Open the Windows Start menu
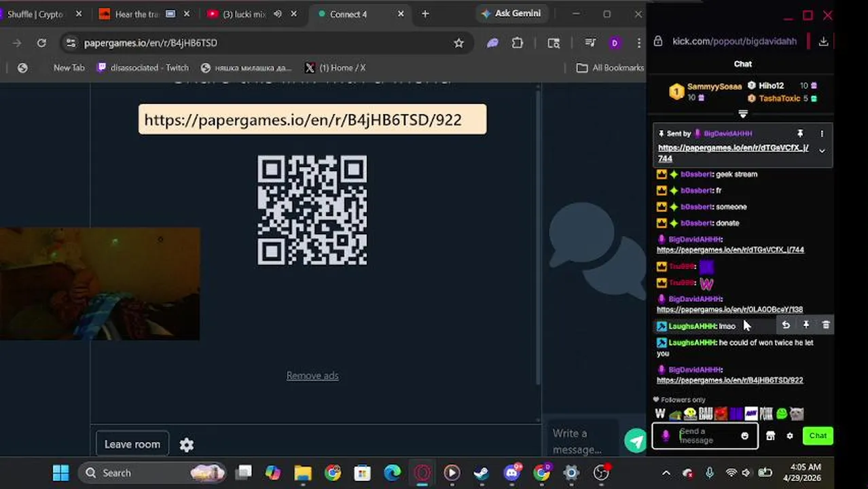This screenshot has height=489, width=868. 60,473
